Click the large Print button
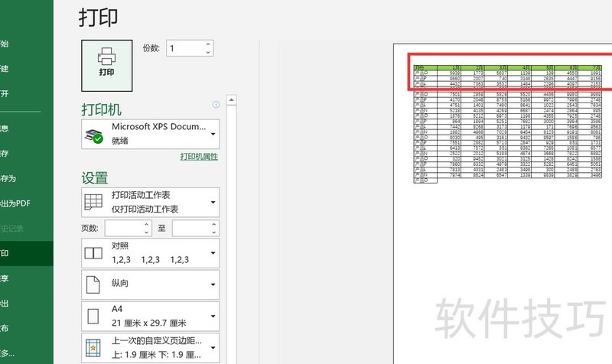The height and width of the screenshot is (364, 612). pyautogui.click(x=106, y=66)
